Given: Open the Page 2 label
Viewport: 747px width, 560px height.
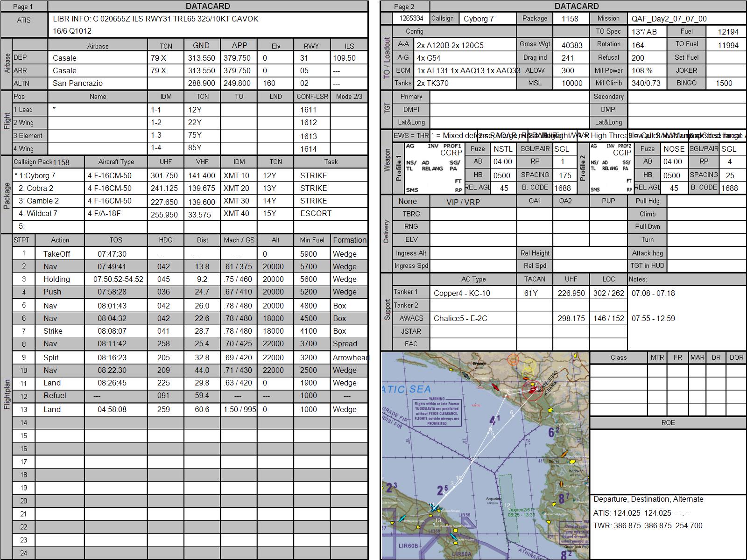Looking at the screenshot, I should 404,7.
